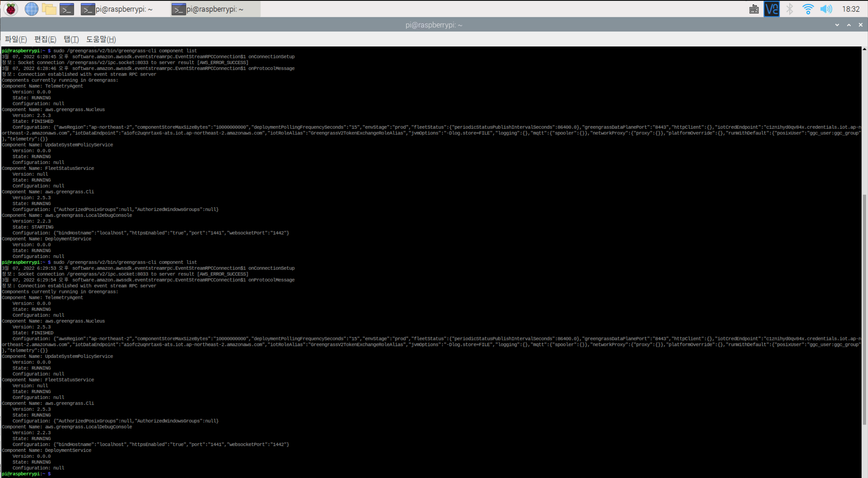Viewport: 868px width, 478px height.
Task: Click first 'State: FINISHED' under Nucleus
Action: (x=33, y=121)
